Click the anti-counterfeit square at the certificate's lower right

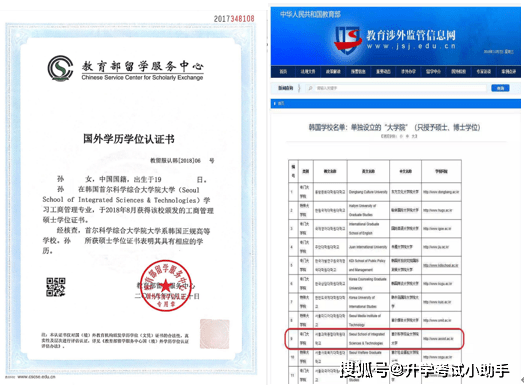215,334
